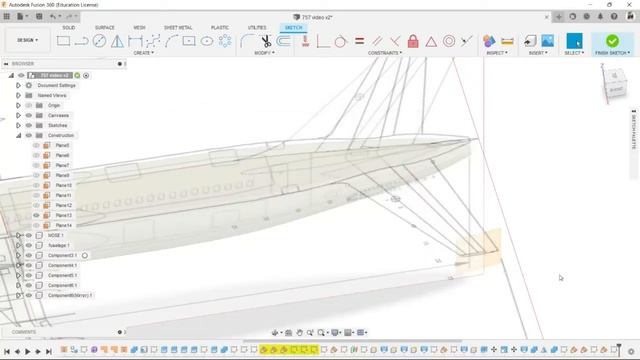Click the Undo arrow
The image size is (640, 360).
pyautogui.click(x=53, y=16)
